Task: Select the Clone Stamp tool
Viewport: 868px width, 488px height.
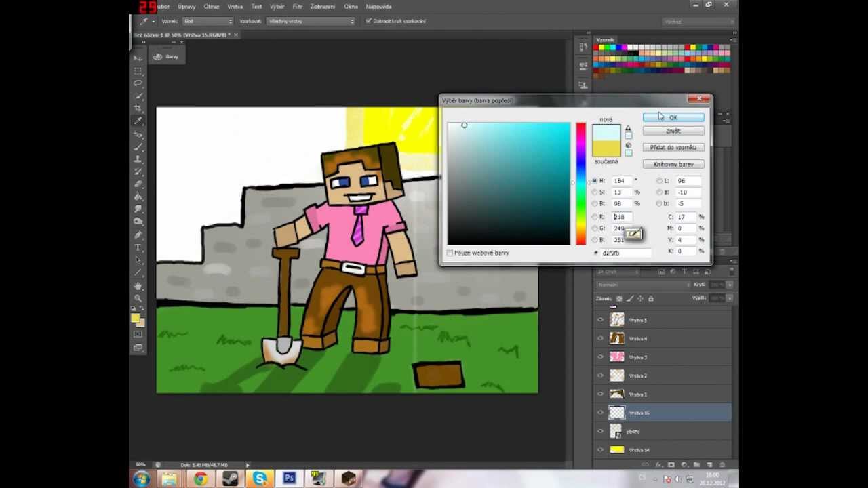Action: 138,159
